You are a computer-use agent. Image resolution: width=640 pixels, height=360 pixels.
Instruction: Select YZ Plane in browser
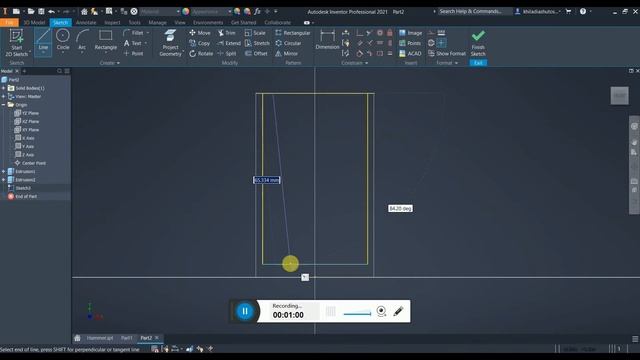click(x=27, y=113)
